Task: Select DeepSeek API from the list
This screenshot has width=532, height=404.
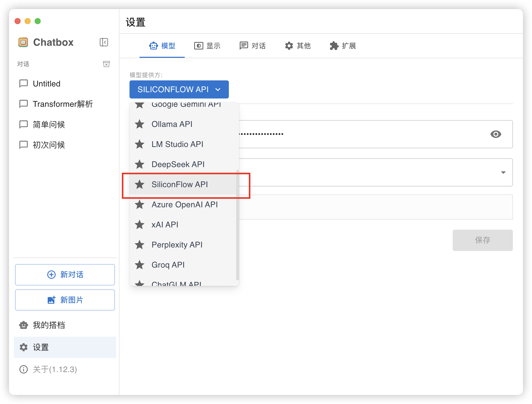Action: [x=183, y=164]
